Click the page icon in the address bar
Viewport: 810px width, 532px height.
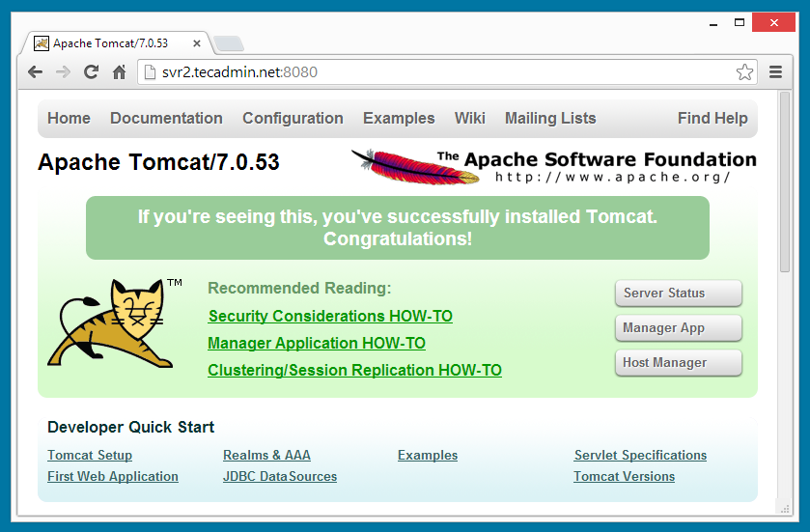click(150, 71)
